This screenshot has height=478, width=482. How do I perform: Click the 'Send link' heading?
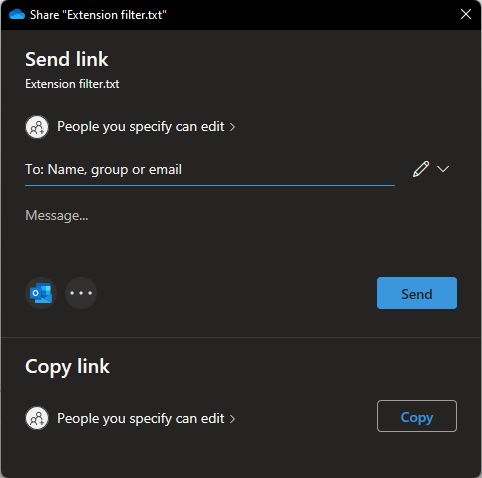(x=67, y=59)
